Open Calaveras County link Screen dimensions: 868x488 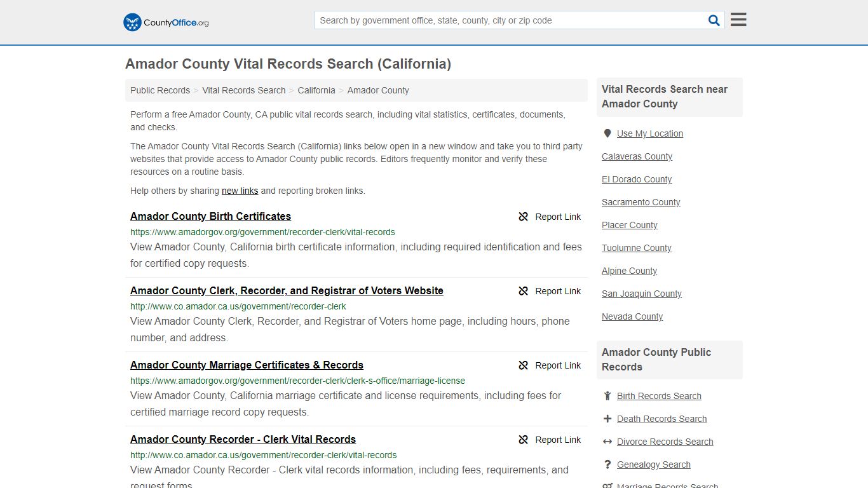[637, 156]
